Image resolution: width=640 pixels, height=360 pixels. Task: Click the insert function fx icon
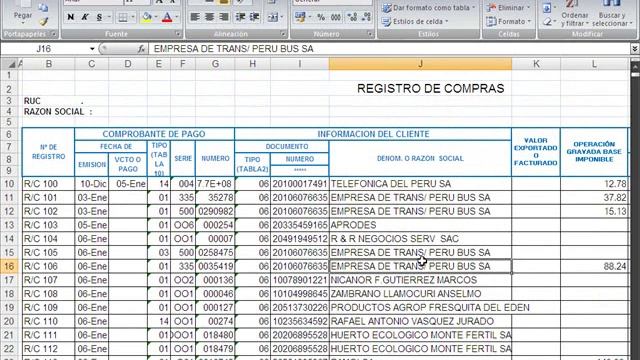tap(141, 49)
